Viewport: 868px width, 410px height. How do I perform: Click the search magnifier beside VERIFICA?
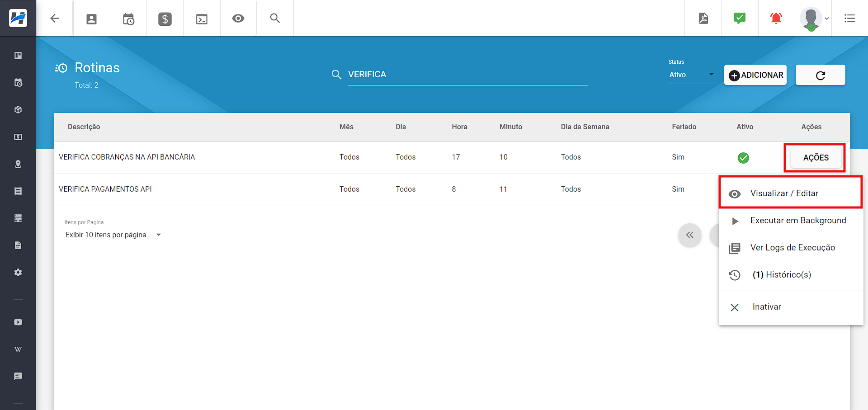tap(336, 75)
